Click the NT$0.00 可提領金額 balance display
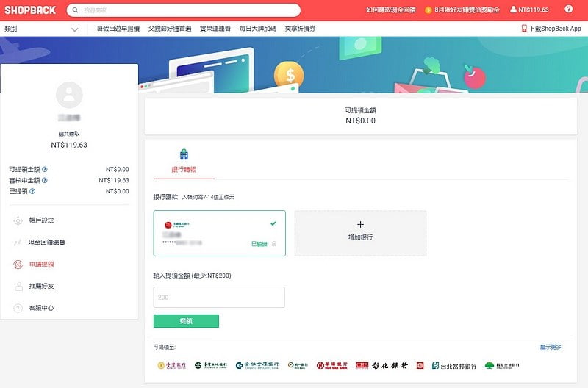Viewport: 588px width, 388px height. click(360, 121)
